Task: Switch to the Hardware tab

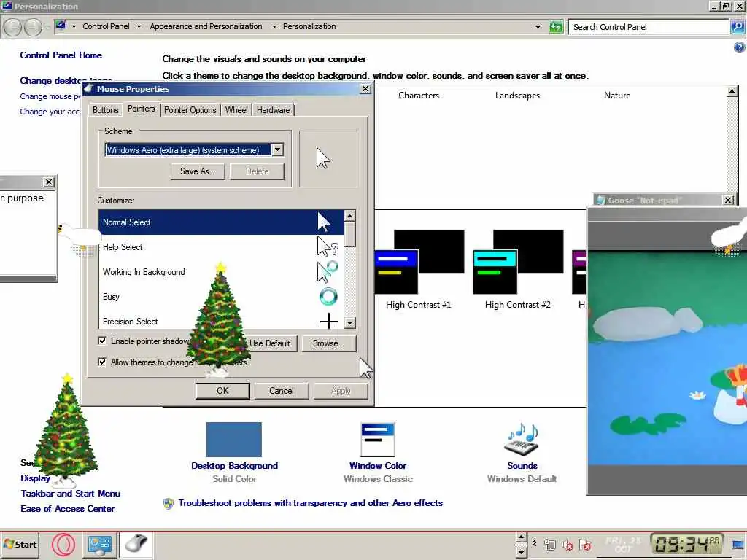Action: [x=273, y=110]
